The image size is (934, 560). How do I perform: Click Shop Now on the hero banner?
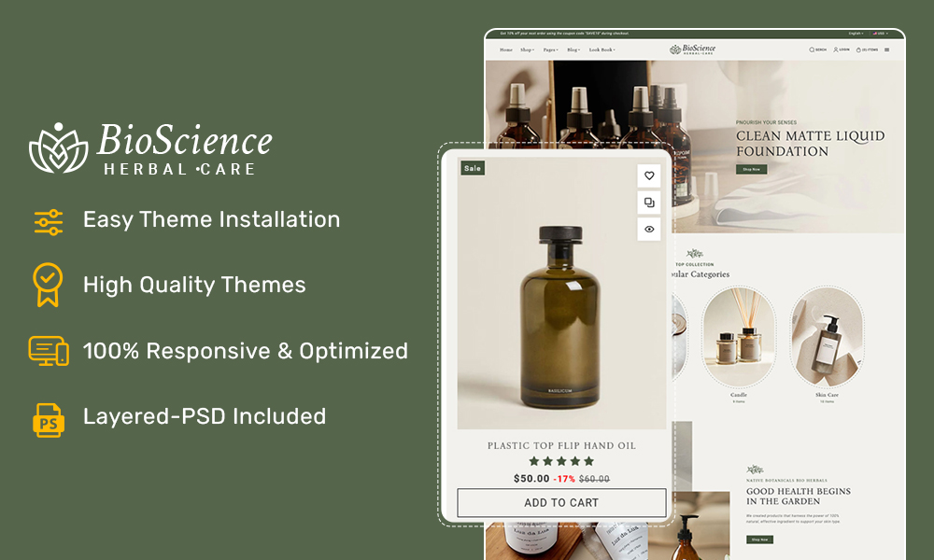pyautogui.click(x=750, y=169)
